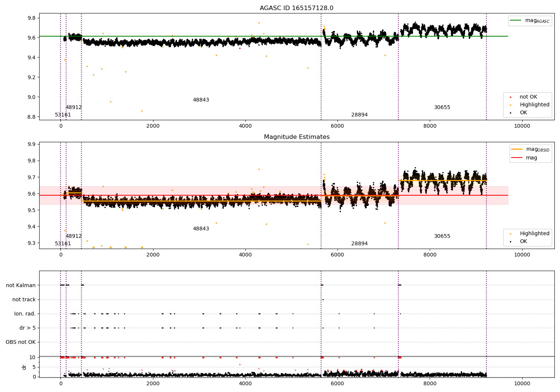The image size is (560, 392).
Task: Click the "not Kalman" row label
Action: 21,285
